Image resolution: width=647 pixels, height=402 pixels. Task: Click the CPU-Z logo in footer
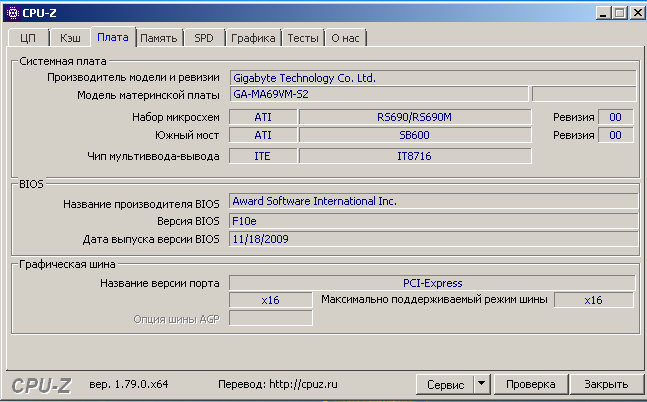point(41,386)
